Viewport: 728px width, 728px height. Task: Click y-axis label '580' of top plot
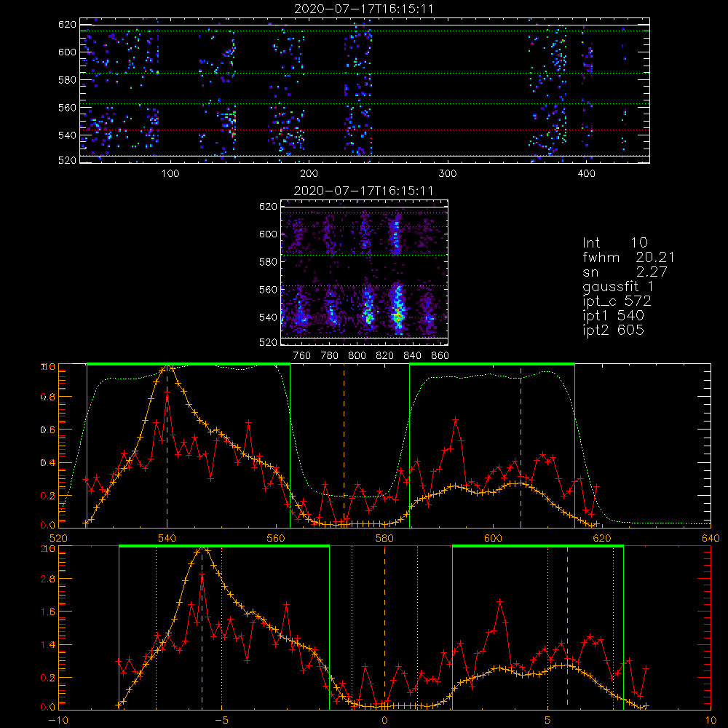[x=67, y=80]
